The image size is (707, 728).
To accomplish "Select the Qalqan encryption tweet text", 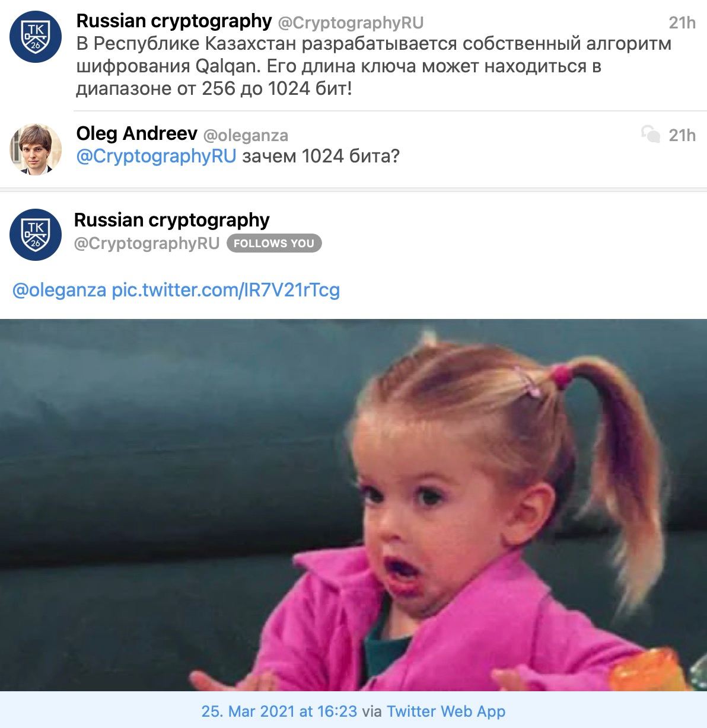I will pyautogui.click(x=374, y=66).
